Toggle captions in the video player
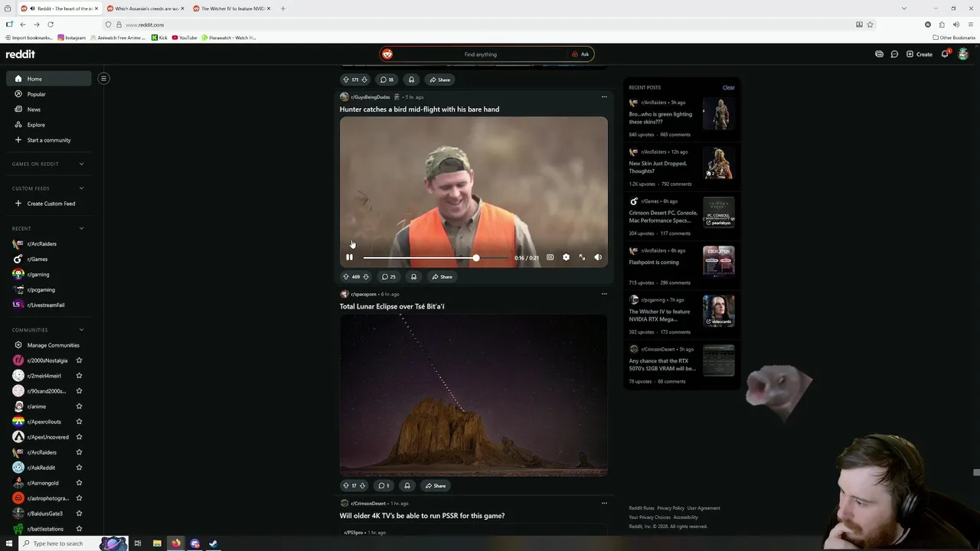Viewport: 980px width, 551px height. (x=550, y=257)
